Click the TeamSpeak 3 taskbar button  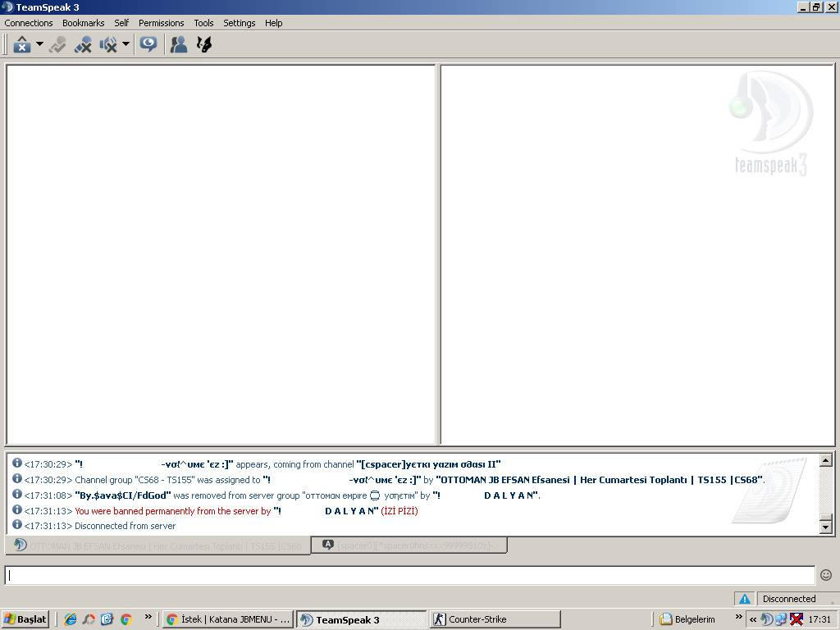361,619
